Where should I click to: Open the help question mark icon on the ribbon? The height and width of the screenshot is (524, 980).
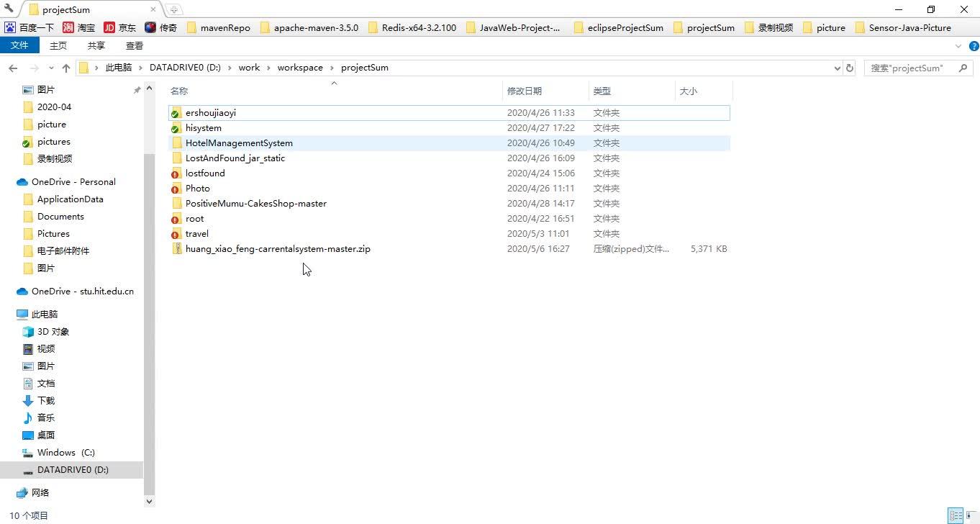[x=973, y=45]
